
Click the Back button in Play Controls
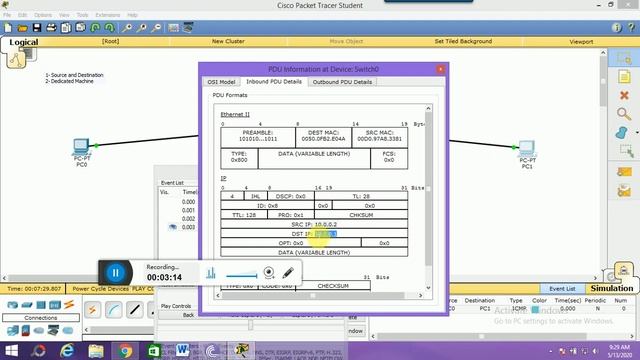188,315
